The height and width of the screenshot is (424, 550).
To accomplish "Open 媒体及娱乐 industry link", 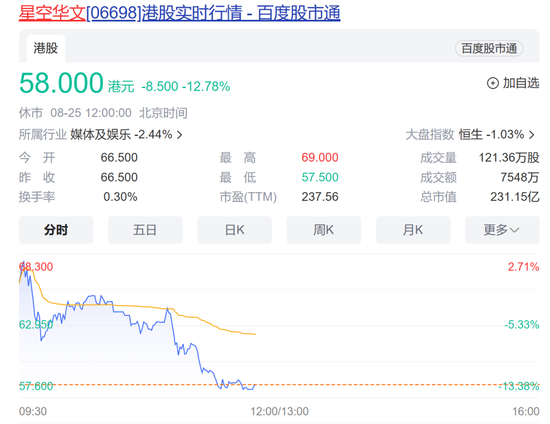I will point(100,134).
